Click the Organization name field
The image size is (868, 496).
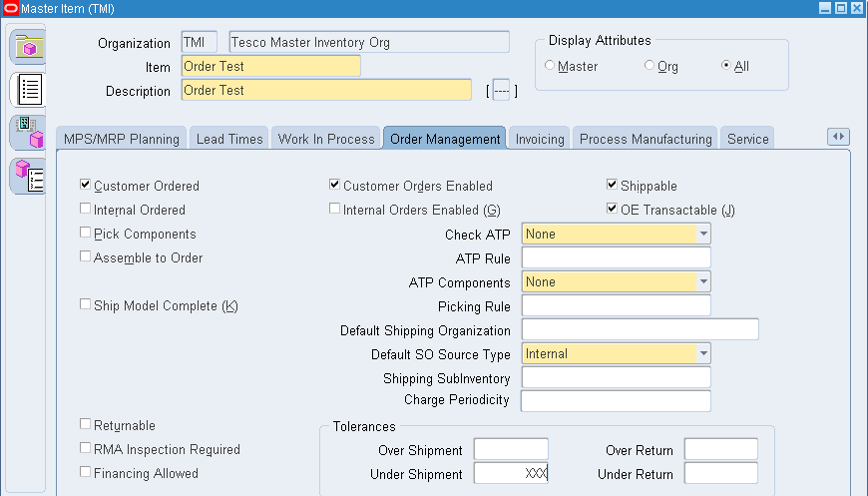369,42
